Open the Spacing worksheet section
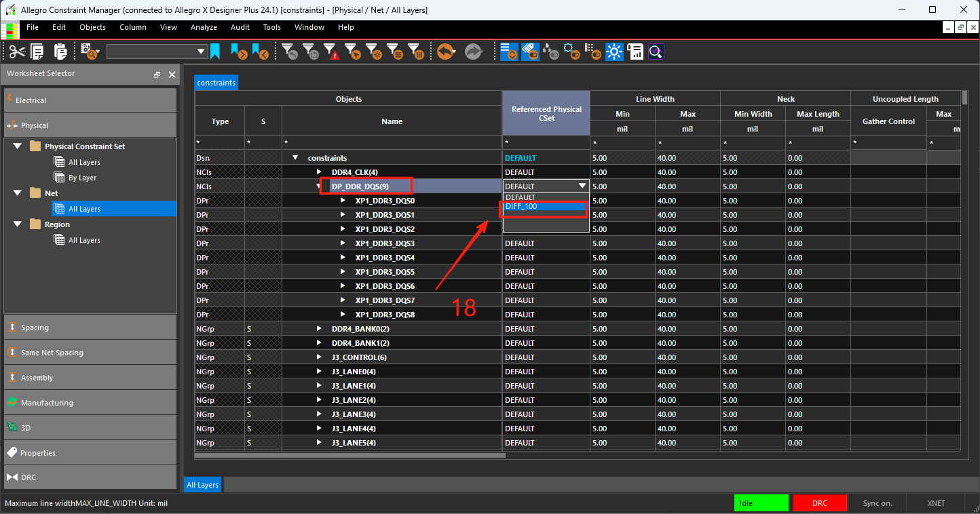The width and height of the screenshot is (980, 514). (90, 328)
